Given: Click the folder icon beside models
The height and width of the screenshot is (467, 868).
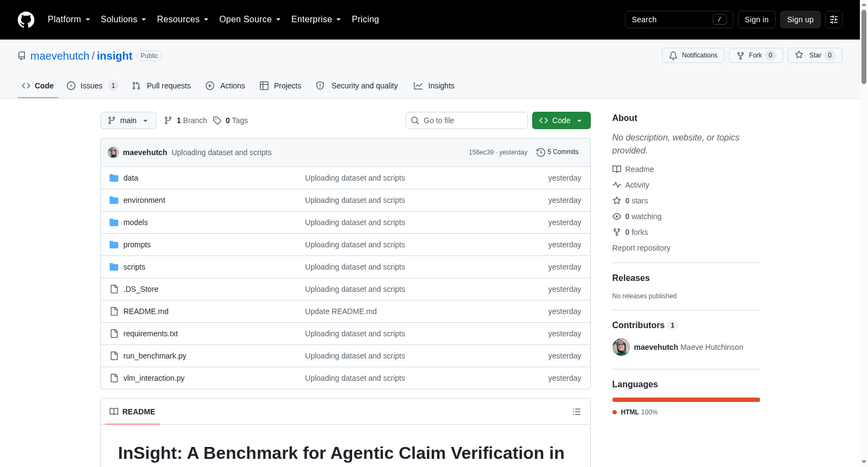Looking at the screenshot, I should pyautogui.click(x=114, y=222).
